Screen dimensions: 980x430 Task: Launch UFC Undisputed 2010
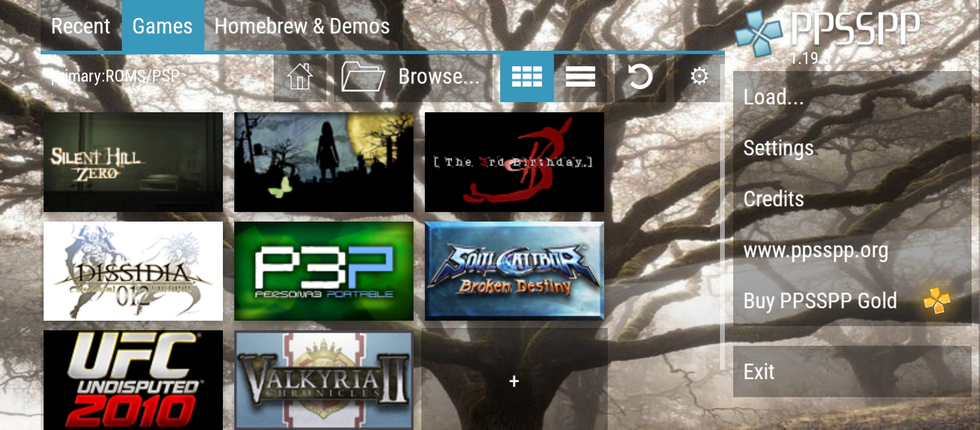[133, 380]
